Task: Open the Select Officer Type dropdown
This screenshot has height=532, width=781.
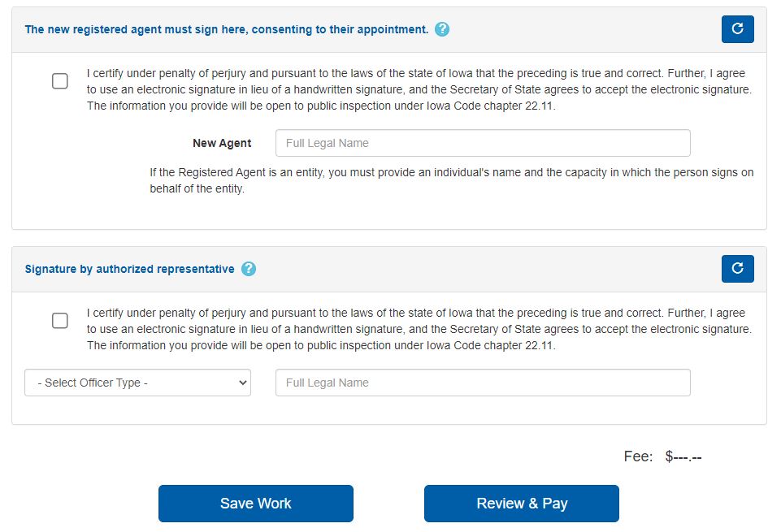Action: pyautogui.click(x=137, y=383)
